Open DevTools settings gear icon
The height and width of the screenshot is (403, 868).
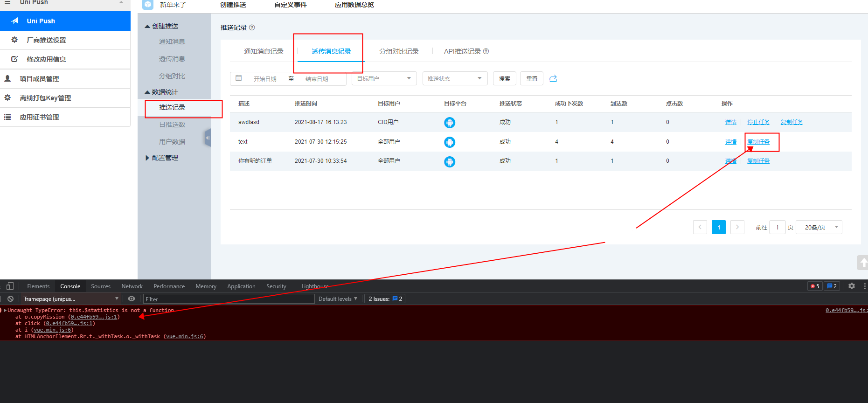852,286
